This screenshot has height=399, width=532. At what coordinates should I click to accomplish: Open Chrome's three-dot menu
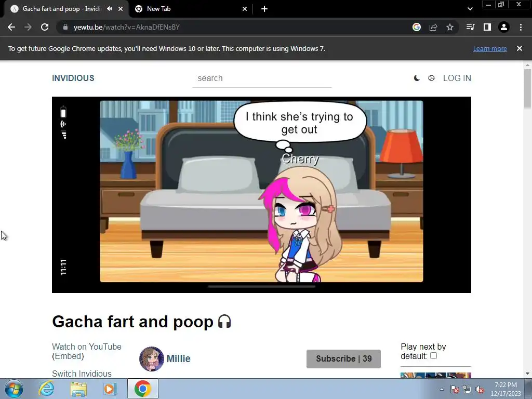pos(521,27)
